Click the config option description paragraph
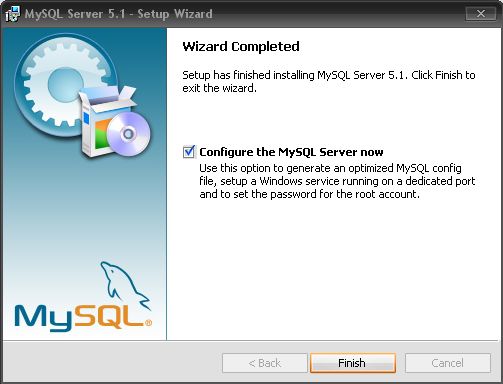Viewport: 503px width, 384px height. pos(337,181)
